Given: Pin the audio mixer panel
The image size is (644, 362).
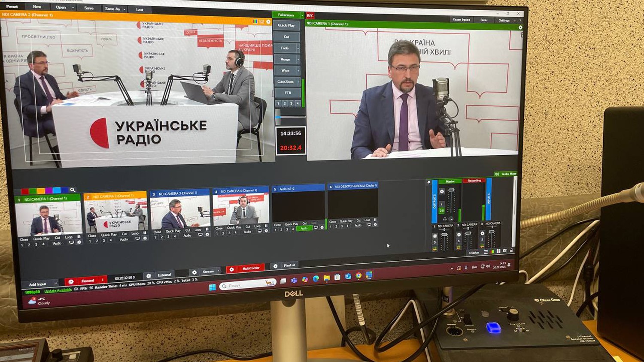Looking at the screenshot, I should (x=428, y=182).
